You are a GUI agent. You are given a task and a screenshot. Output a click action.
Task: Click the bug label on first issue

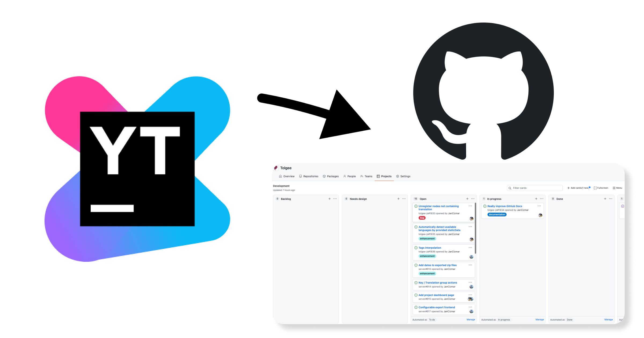[422, 218]
